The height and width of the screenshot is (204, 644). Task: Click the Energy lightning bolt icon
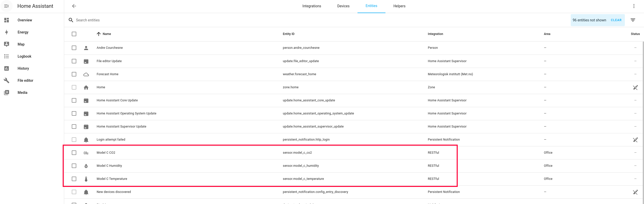click(7, 32)
